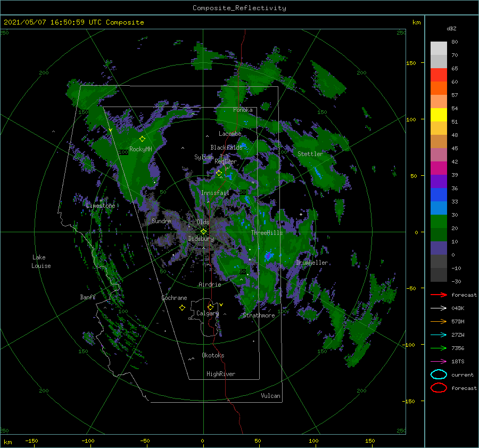The width and height of the screenshot is (479, 448).
Task: Click the Strathmore label
Action: [259, 315]
